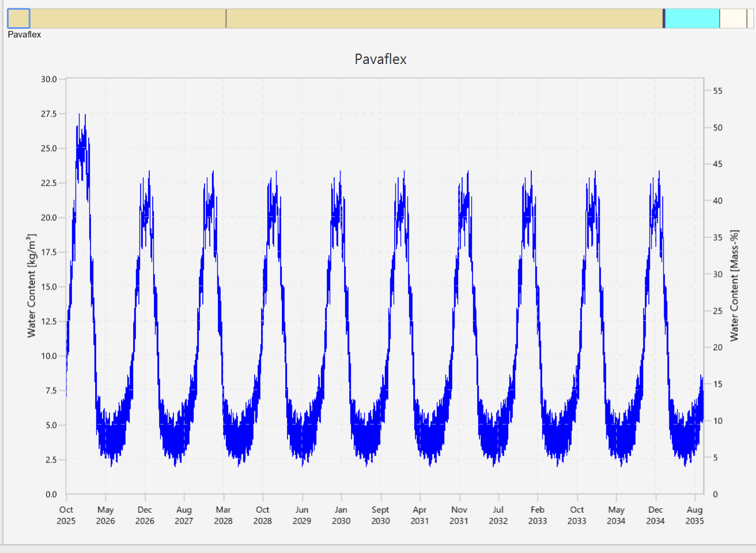Click the Pavaflex chart title

(380, 59)
